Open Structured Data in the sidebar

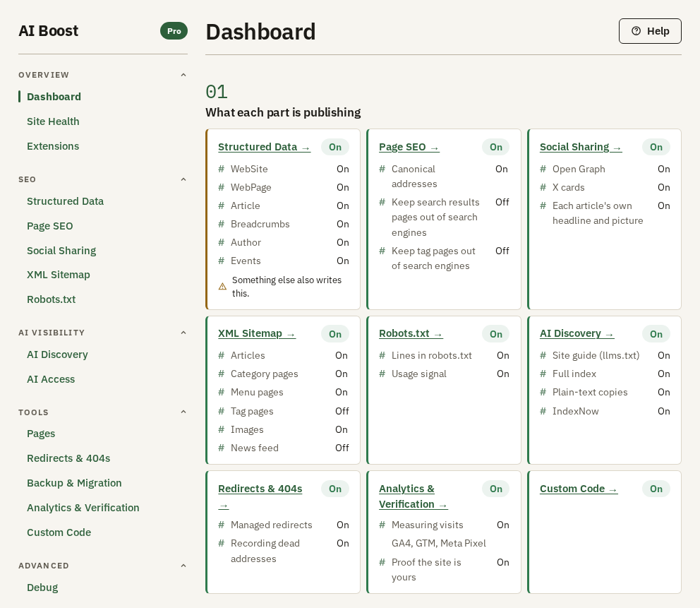[65, 201]
